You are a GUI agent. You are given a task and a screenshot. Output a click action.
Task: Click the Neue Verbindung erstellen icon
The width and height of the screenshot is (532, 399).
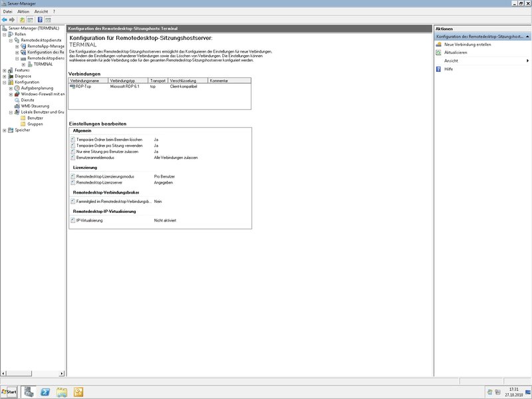coord(438,45)
